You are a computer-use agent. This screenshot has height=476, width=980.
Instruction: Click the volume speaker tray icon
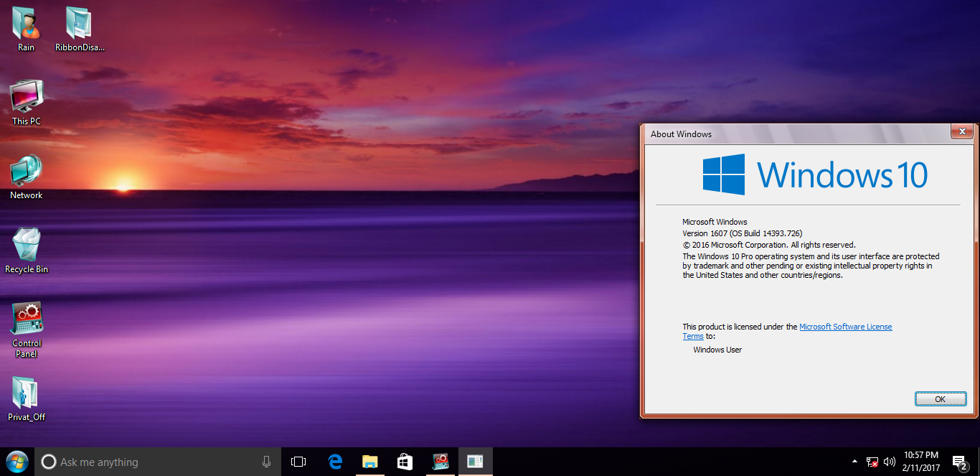tap(890, 462)
